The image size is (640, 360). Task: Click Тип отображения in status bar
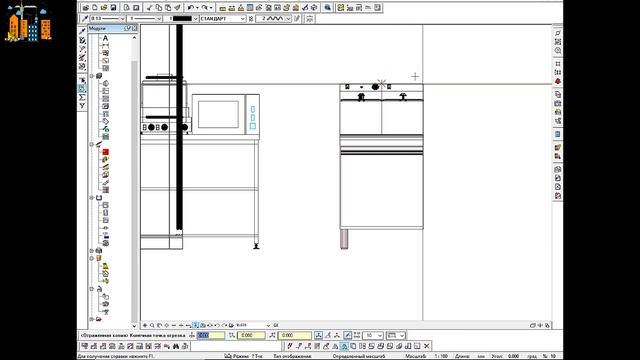(x=292, y=356)
